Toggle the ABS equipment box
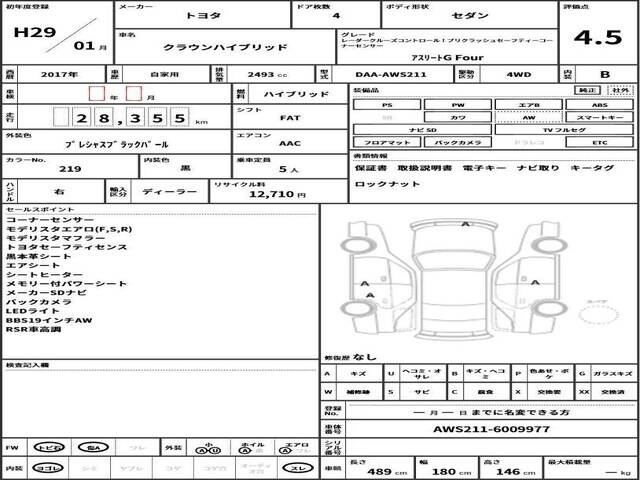Image resolution: width=640 pixels, height=480 pixels. tap(598, 104)
